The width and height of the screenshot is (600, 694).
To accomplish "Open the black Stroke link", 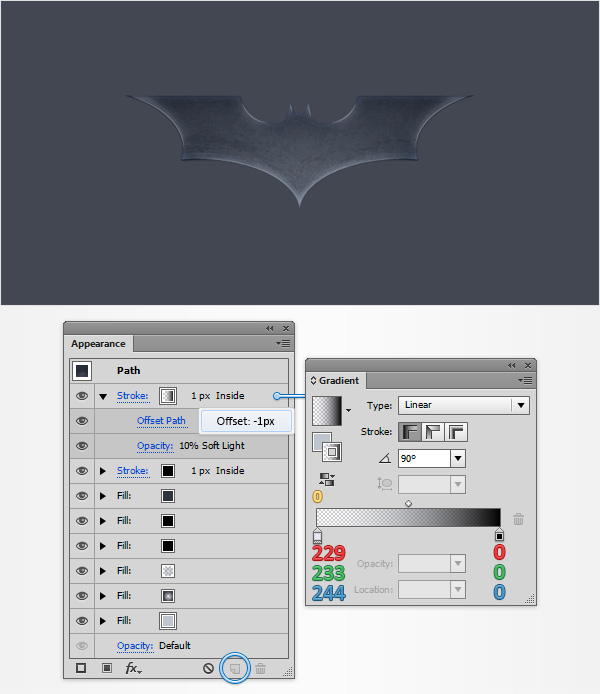I will [133, 471].
